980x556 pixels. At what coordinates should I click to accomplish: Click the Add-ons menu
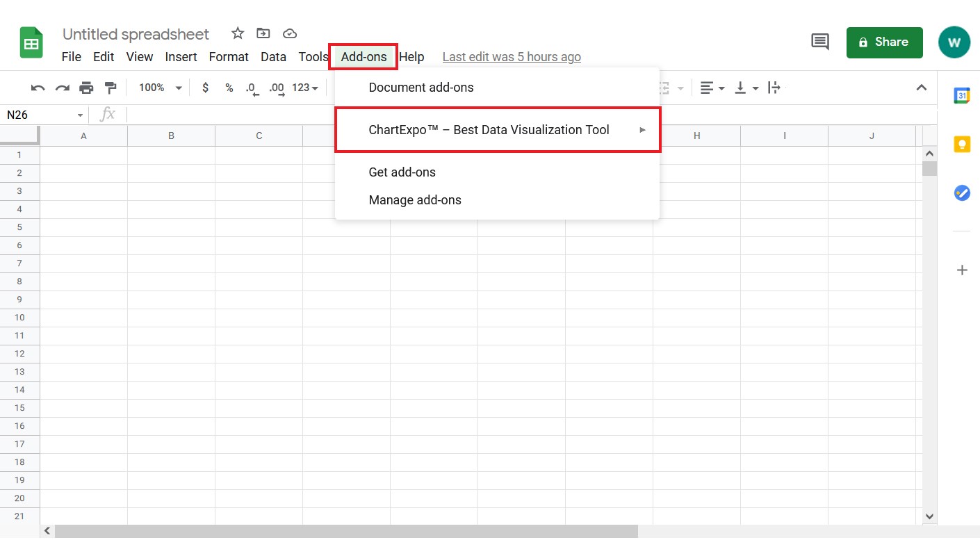point(364,57)
